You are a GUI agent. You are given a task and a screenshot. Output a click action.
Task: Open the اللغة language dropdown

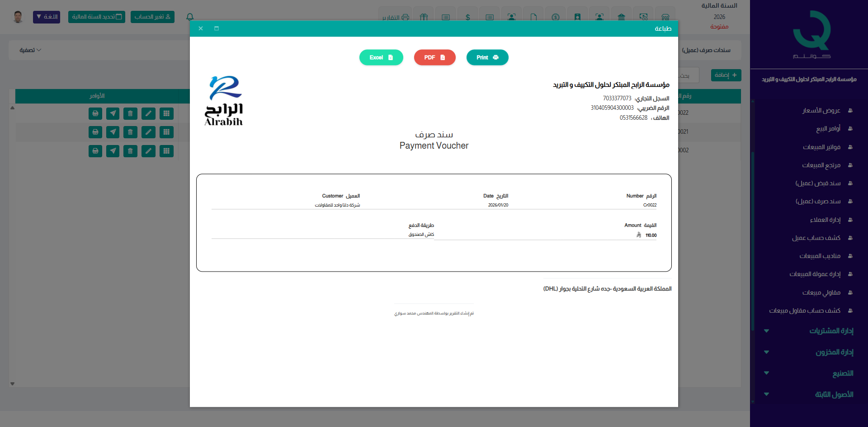47,17
